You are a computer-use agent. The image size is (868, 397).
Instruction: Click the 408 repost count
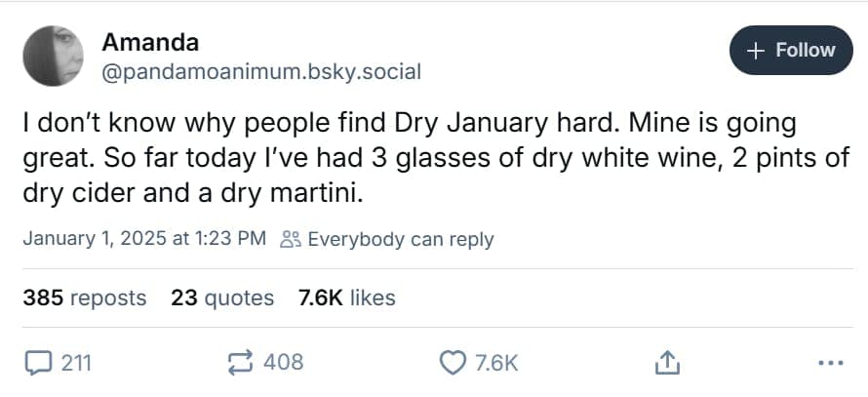click(284, 363)
